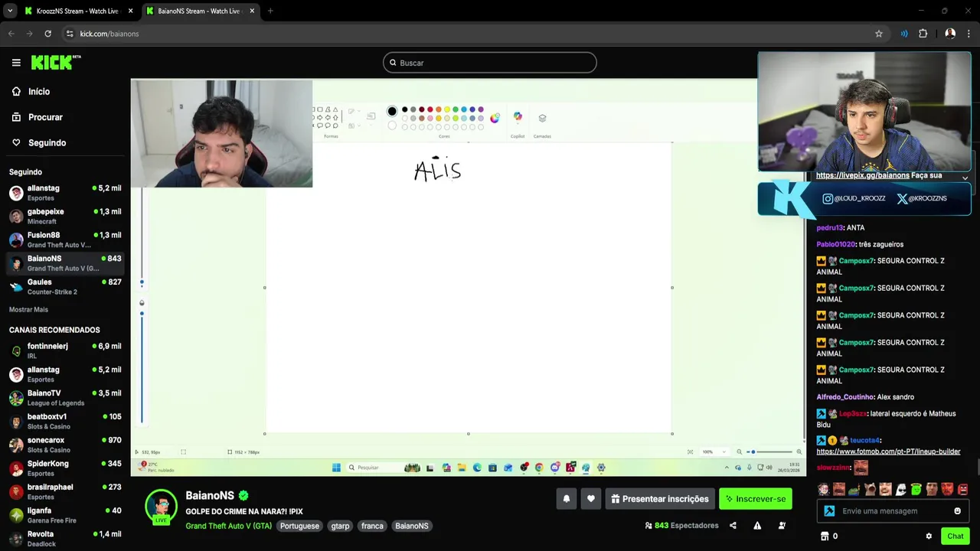Click the Portuguese tag
The width and height of the screenshot is (980, 551).
point(299,526)
